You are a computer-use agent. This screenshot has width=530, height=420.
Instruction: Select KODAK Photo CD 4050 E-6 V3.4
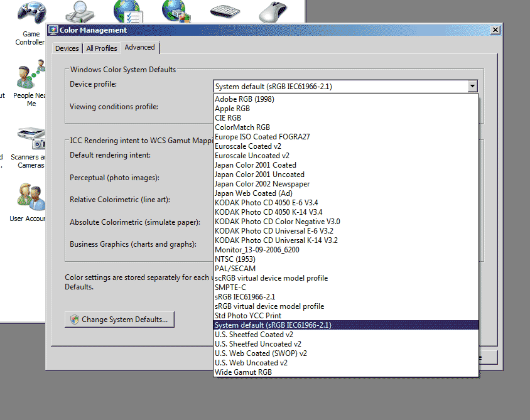coord(346,203)
